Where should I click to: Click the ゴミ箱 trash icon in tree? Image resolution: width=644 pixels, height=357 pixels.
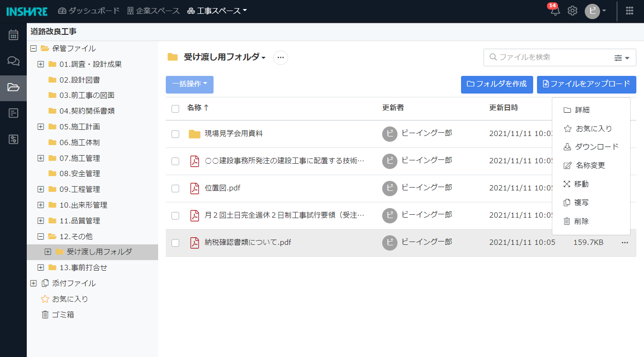pyautogui.click(x=45, y=315)
